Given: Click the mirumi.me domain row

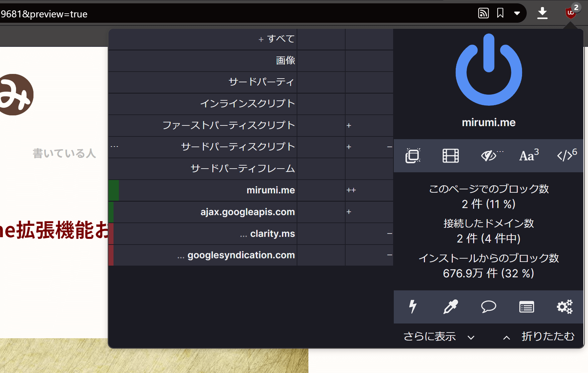Looking at the screenshot, I should click(203, 190).
